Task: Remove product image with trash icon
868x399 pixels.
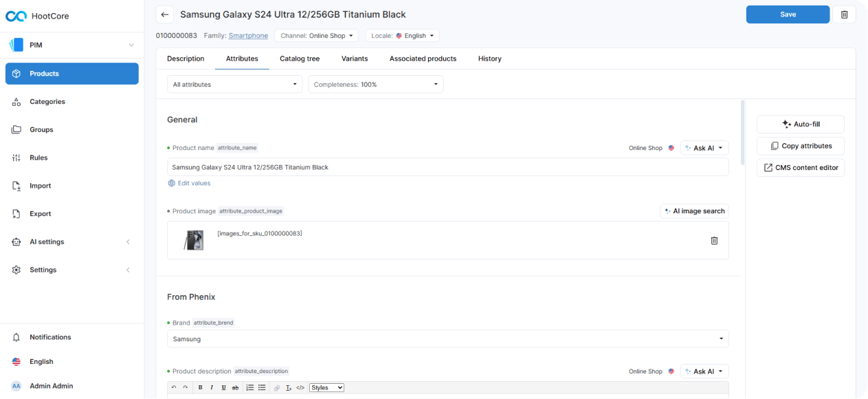Action: click(x=714, y=240)
